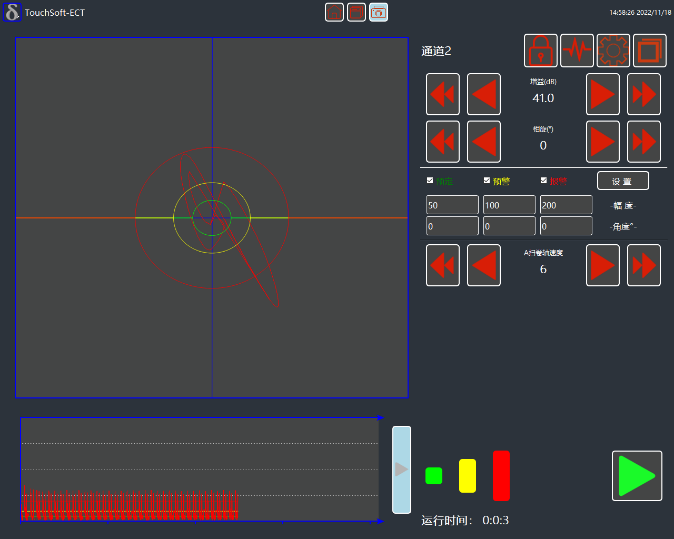Click the red strip chart waveform
This screenshot has height=539, width=674.
[x=129, y=505]
